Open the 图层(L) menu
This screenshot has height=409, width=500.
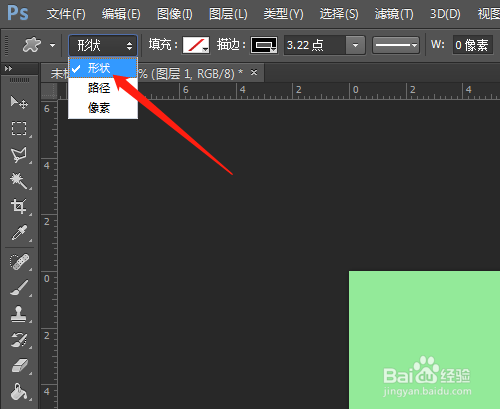pos(228,14)
